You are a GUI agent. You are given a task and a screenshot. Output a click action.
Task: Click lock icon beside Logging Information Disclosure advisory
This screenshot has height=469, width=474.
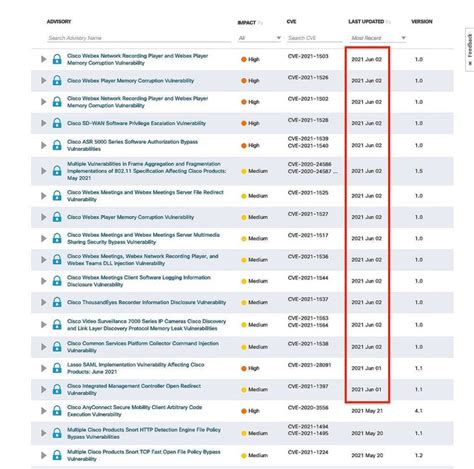pyautogui.click(x=57, y=281)
